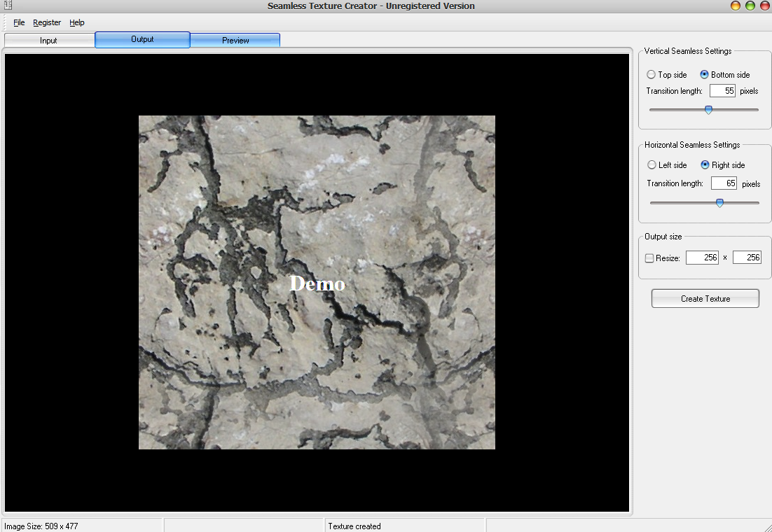The height and width of the screenshot is (532, 772).
Task: Click the Create Texture button
Action: [x=705, y=299]
